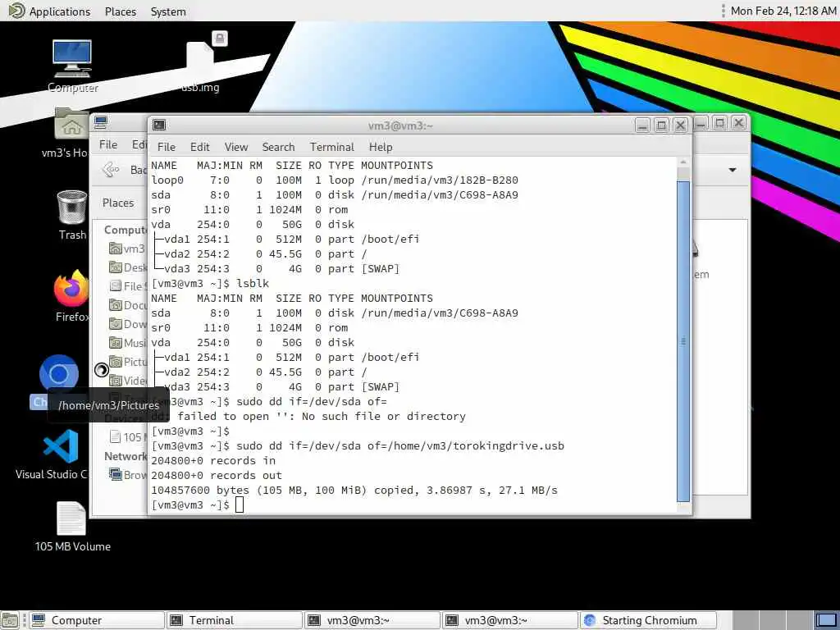Switch to Terminal window in taskbar

click(x=234, y=620)
